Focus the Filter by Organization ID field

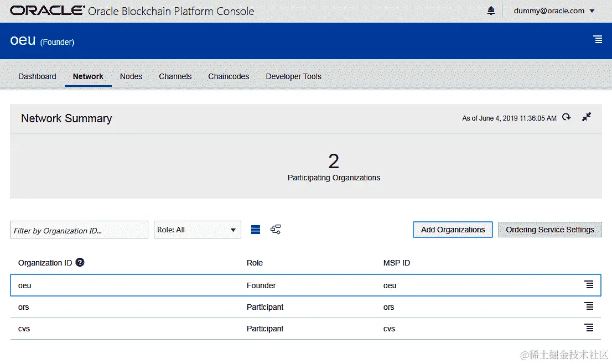79,230
